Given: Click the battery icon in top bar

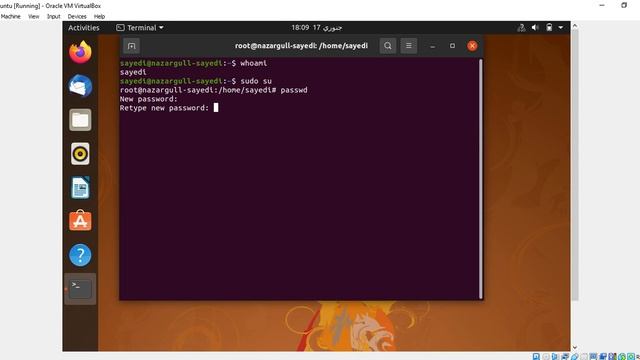Looking at the screenshot, I should click(x=549, y=28).
